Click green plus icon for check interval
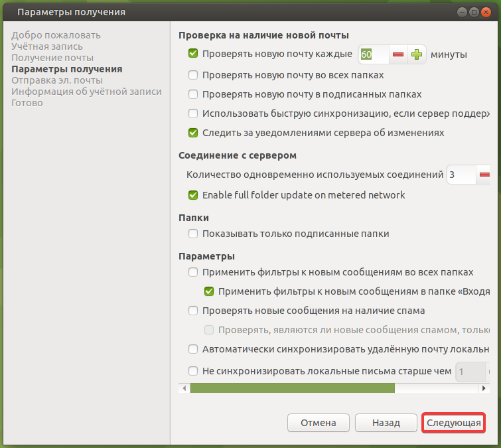This screenshot has height=448, width=501. point(417,54)
